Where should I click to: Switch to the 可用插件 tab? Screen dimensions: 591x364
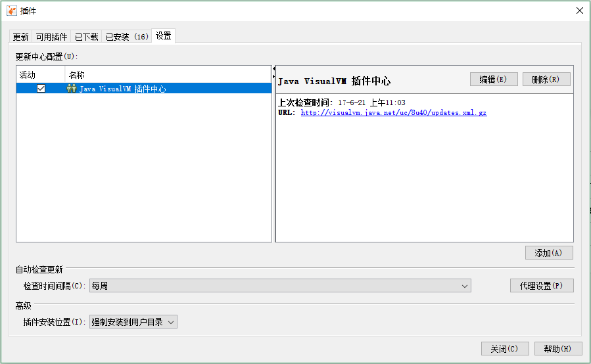(x=52, y=37)
